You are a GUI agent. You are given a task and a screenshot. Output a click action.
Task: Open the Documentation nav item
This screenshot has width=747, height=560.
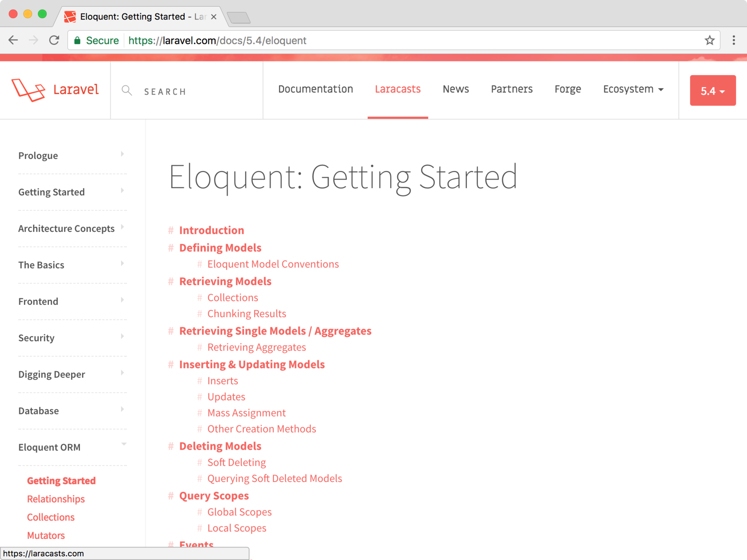click(x=315, y=89)
